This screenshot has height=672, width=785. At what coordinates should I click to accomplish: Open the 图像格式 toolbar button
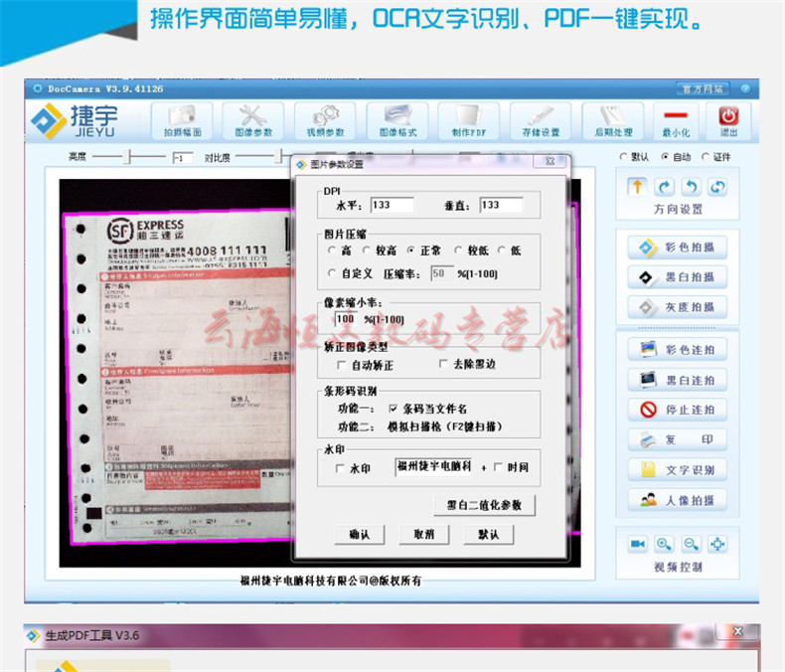point(397,120)
